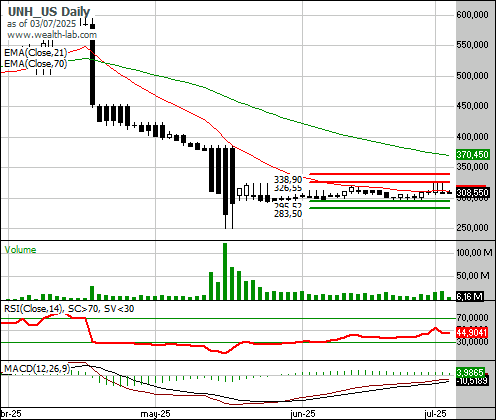Select the 400,000 price axis label
The image size is (496, 420).
472,136
